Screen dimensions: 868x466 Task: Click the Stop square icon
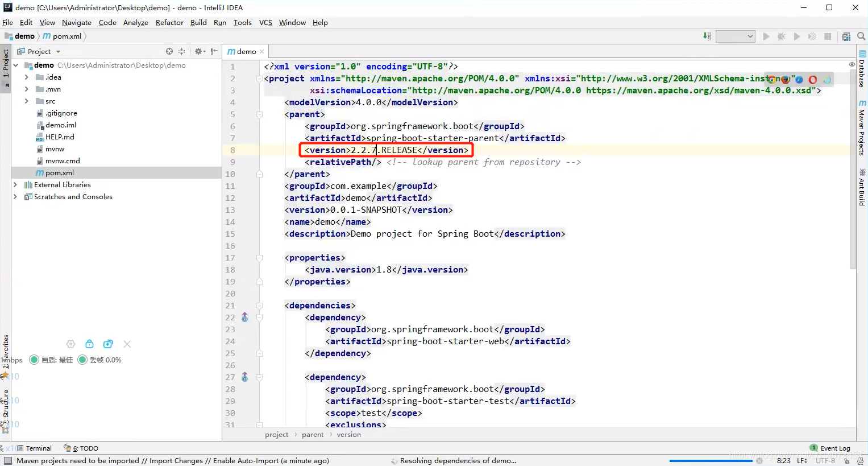click(828, 36)
